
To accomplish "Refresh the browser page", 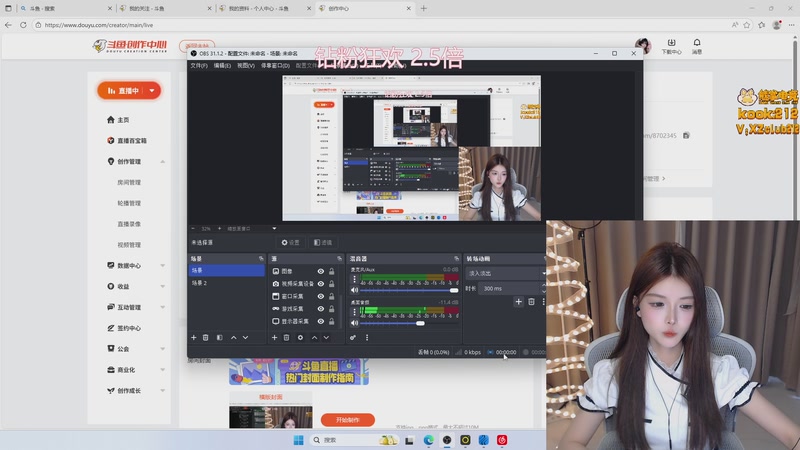I will (23, 24).
